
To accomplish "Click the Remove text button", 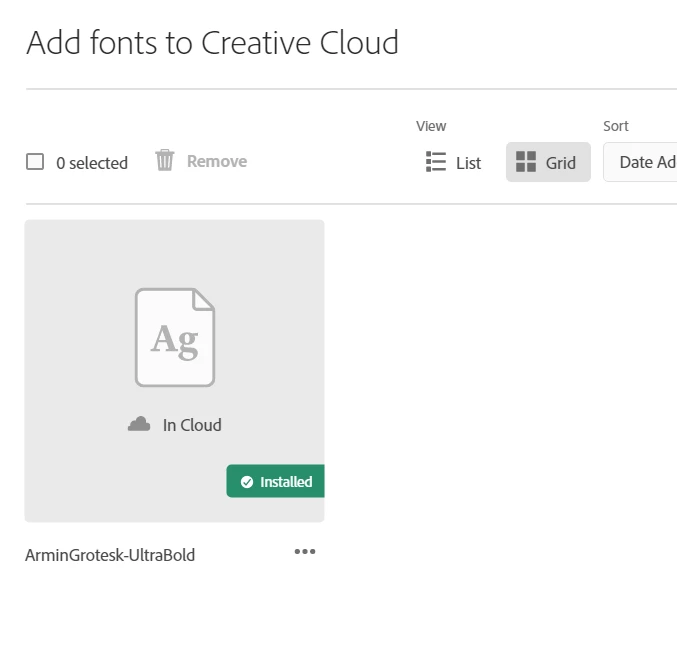I will pyautogui.click(x=217, y=161).
